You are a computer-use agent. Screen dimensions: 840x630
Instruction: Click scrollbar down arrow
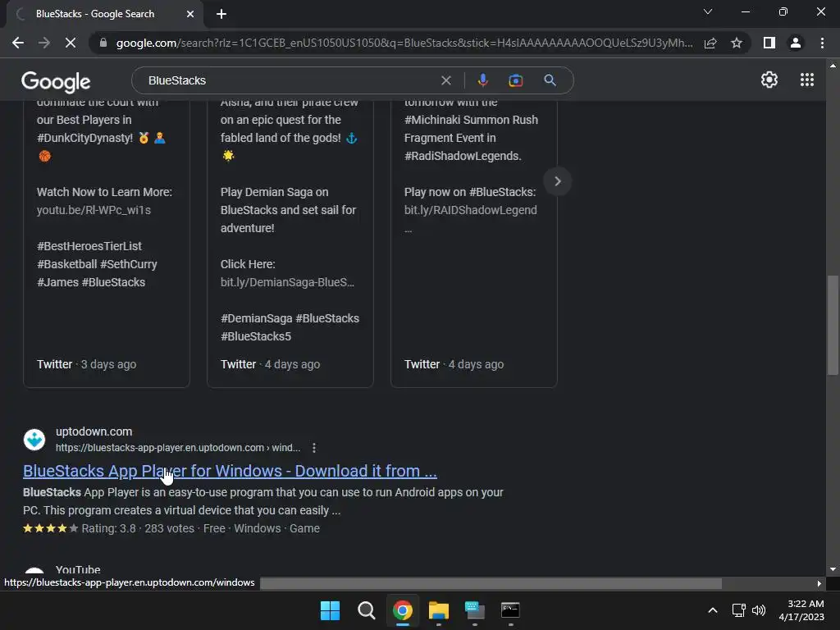(x=833, y=569)
